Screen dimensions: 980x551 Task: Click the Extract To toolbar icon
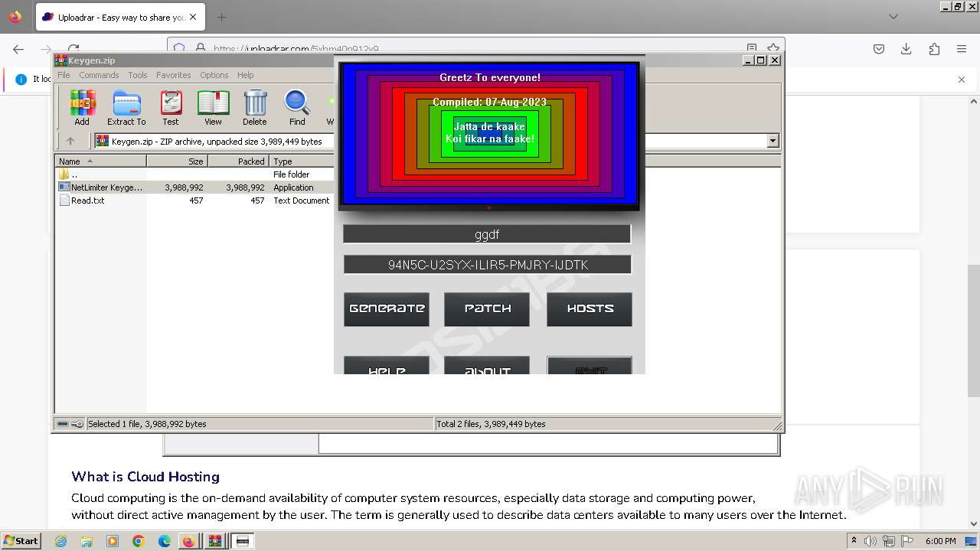pyautogui.click(x=126, y=107)
